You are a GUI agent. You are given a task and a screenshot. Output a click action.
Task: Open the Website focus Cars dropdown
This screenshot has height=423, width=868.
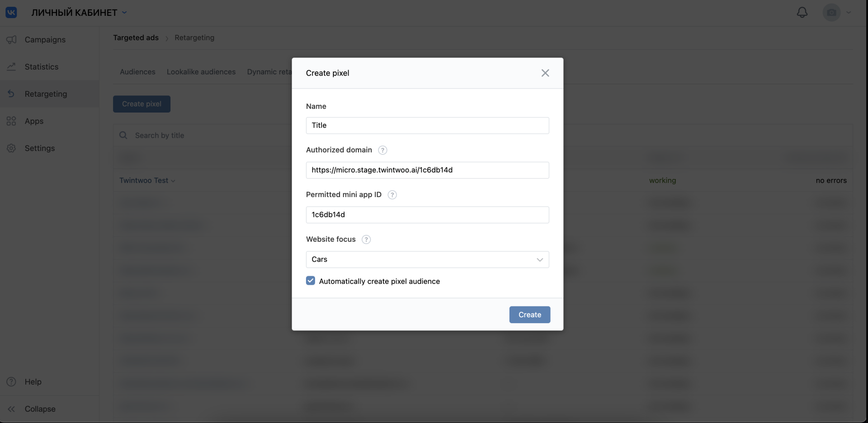tap(427, 259)
